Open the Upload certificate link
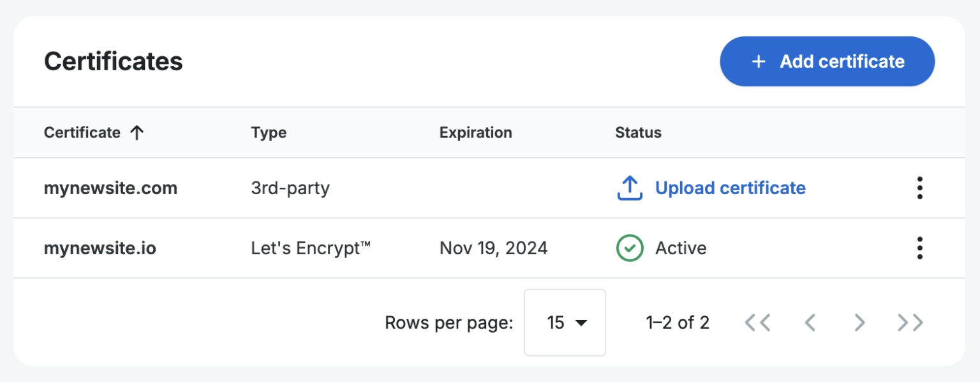This screenshot has width=980, height=382. (730, 188)
